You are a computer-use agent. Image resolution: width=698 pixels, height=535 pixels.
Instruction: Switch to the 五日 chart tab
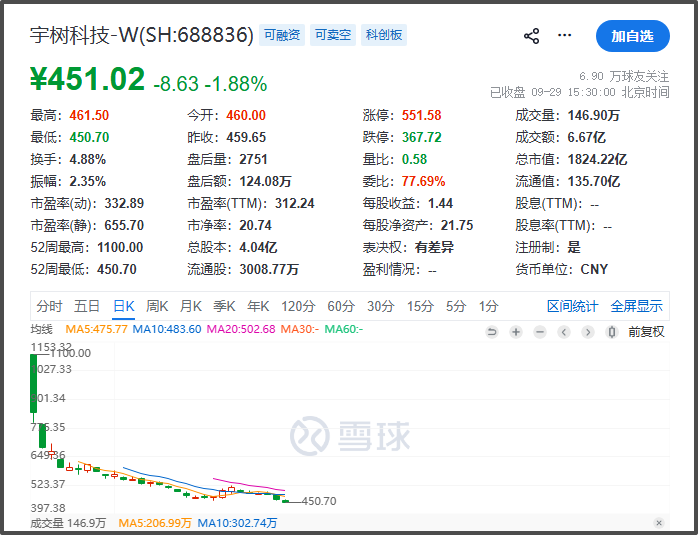[x=86, y=306]
